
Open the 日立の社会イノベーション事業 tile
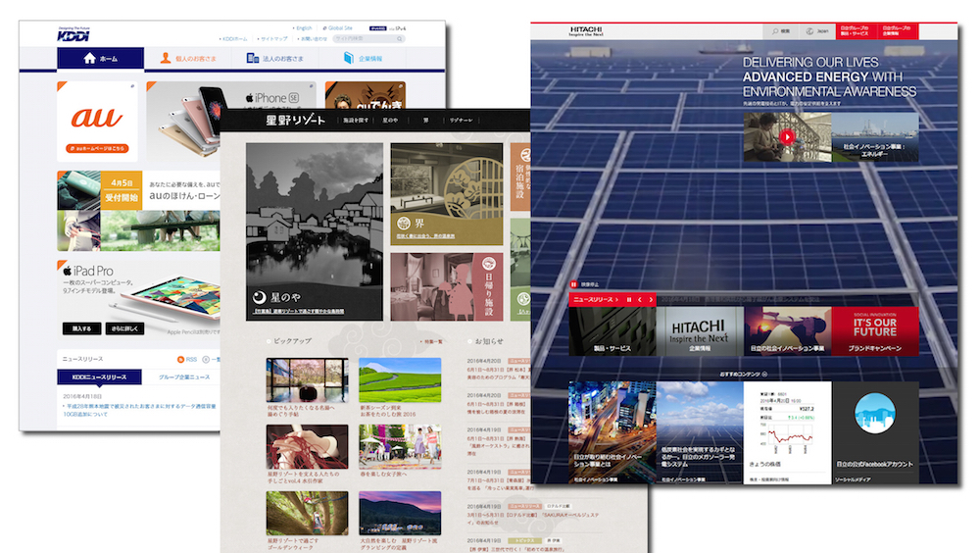pos(788,331)
